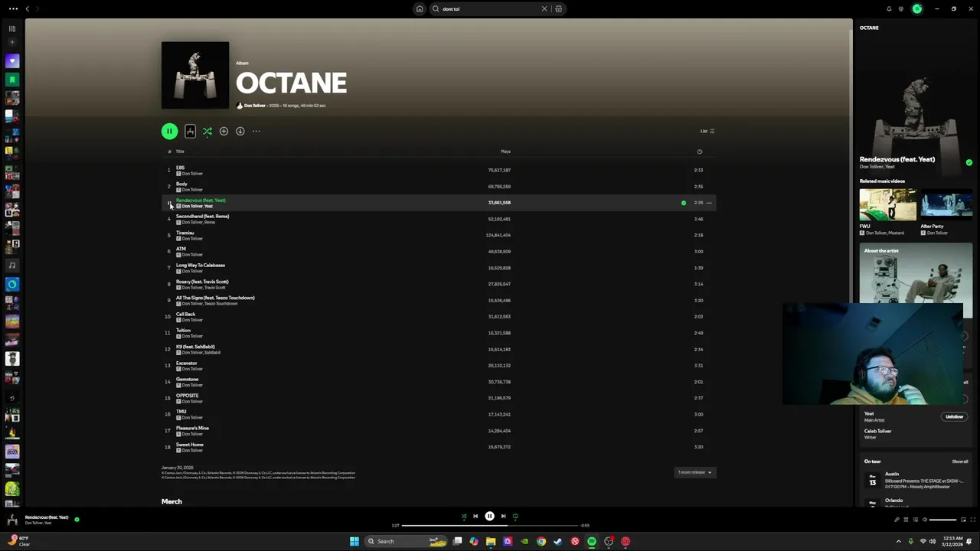Go to the Home page icon
The width and height of the screenshot is (980, 551).
[420, 9]
